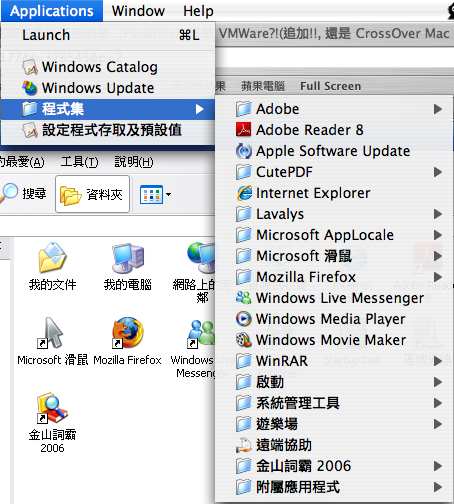Image resolution: width=454 pixels, height=504 pixels.
Task: Click CutePDF folder icon
Action: (x=243, y=172)
